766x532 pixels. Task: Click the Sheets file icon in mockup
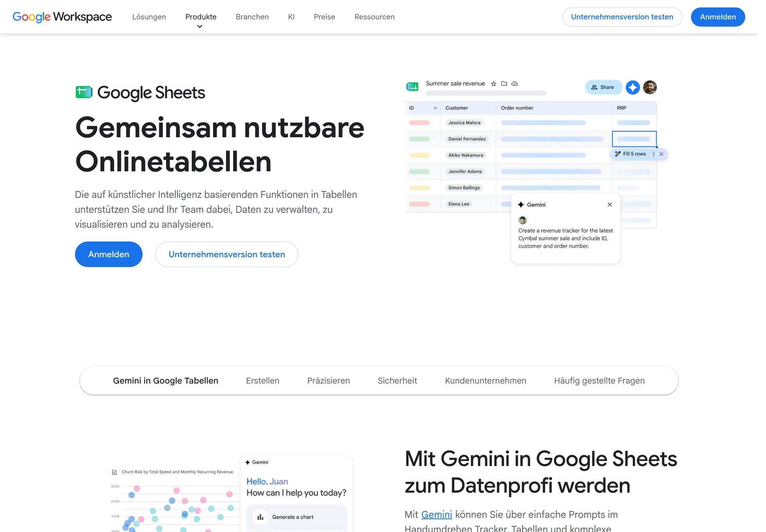[x=412, y=86]
